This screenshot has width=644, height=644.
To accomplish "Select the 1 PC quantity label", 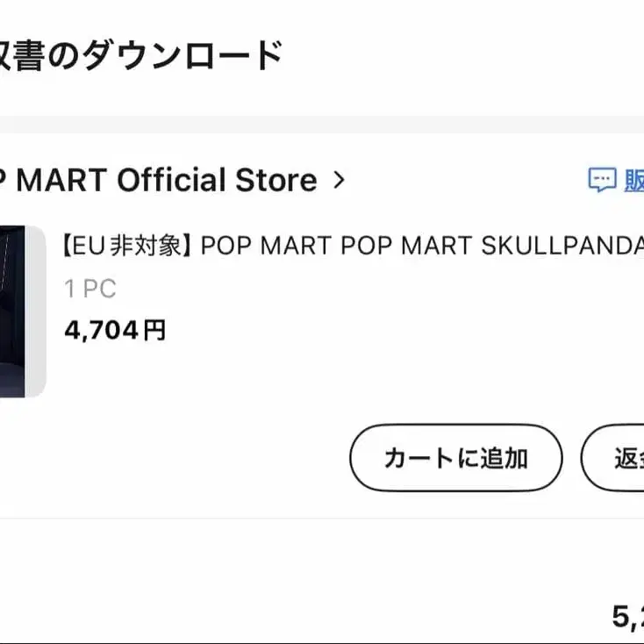I will pos(89,289).
